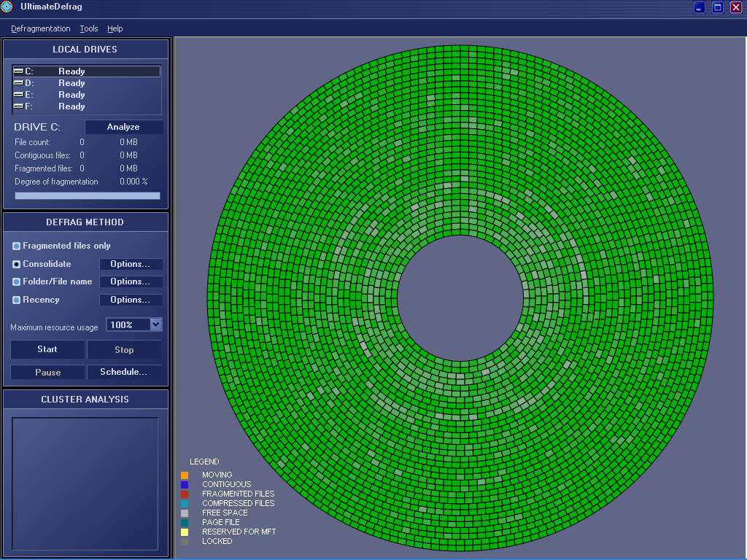Screen dimensions: 747x560
Task: Click the red Fragmented Files legend icon
Action: 185,494
